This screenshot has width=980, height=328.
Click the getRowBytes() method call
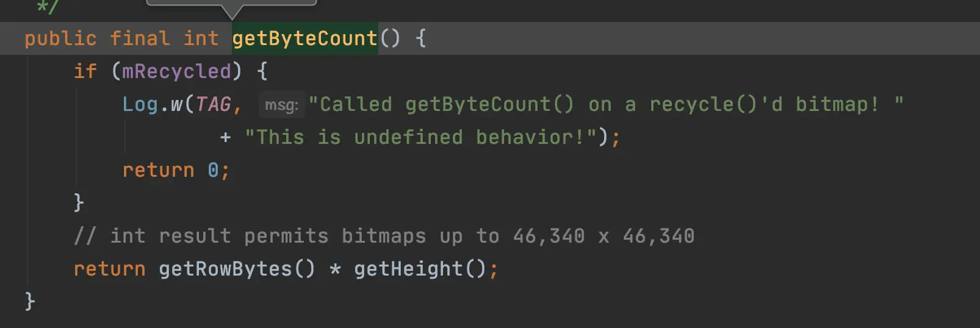tap(237, 269)
